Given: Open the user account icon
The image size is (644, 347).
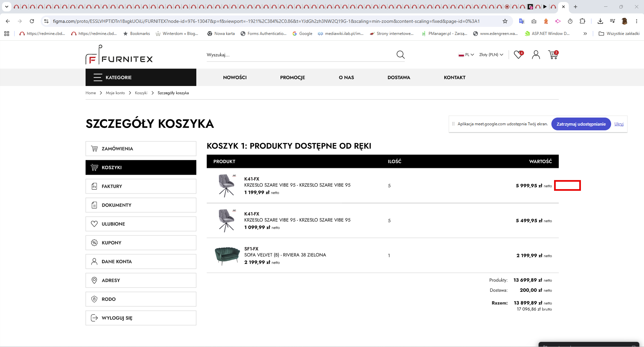Looking at the screenshot, I should tap(536, 55).
